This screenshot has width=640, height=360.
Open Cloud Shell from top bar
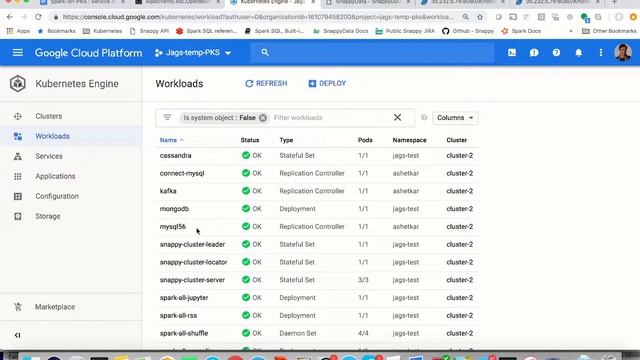pyautogui.click(x=512, y=53)
